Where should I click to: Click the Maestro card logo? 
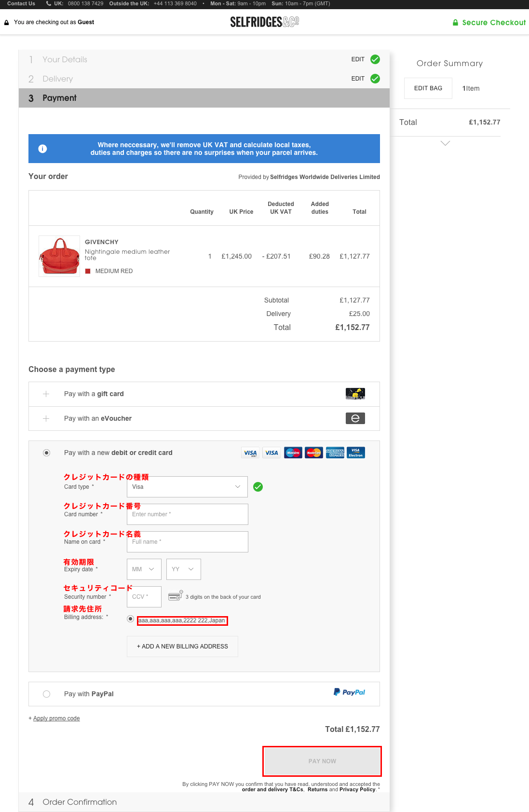[x=293, y=453]
